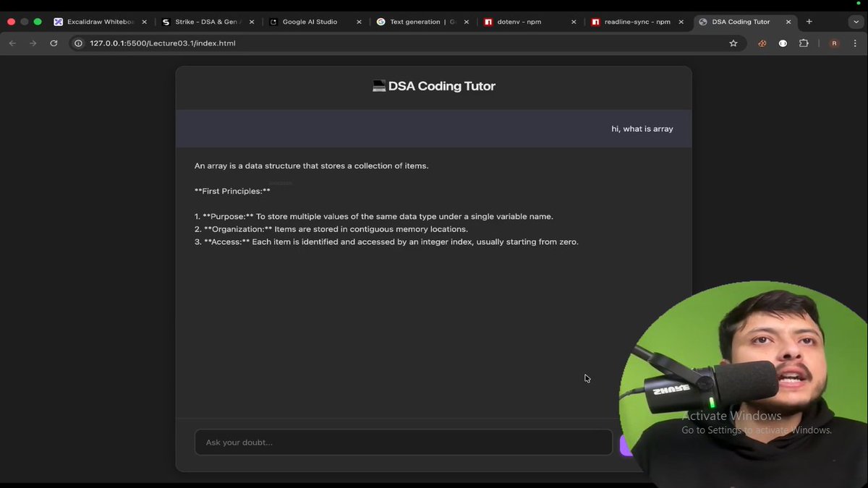Click the npm favicon on dotenv tab
This screenshot has width=868, height=488.
coord(488,22)
